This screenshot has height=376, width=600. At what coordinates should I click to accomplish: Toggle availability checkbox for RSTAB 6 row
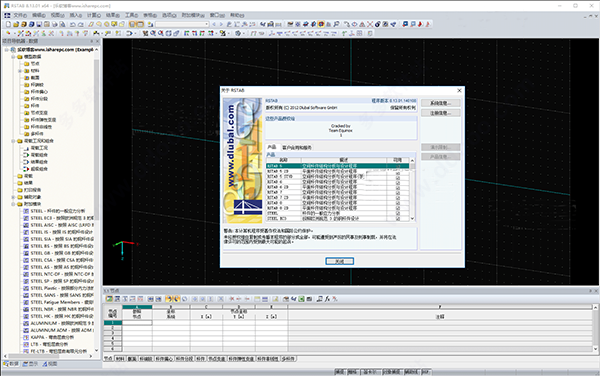pyautogui.click(x=398, y=182)
